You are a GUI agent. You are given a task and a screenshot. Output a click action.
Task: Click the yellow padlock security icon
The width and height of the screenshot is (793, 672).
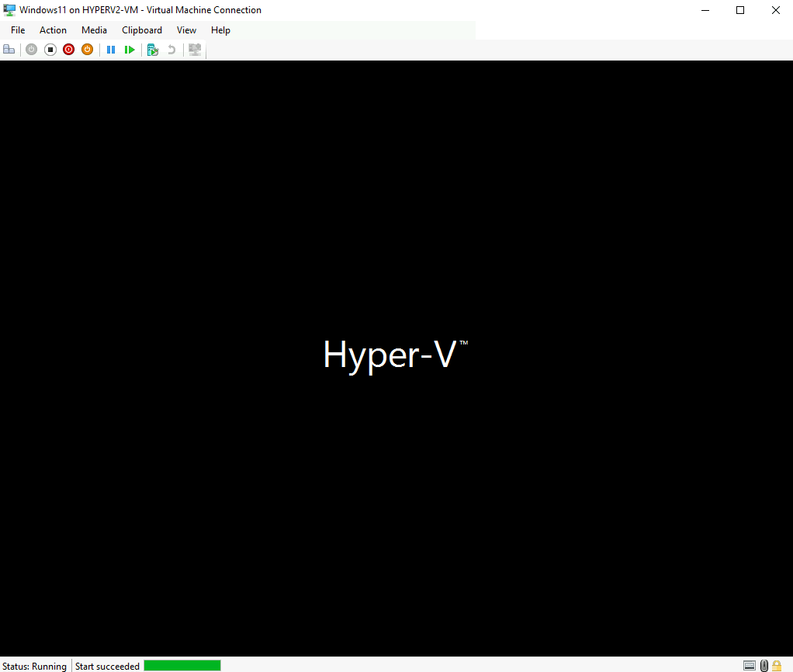(x=777, y=666)
